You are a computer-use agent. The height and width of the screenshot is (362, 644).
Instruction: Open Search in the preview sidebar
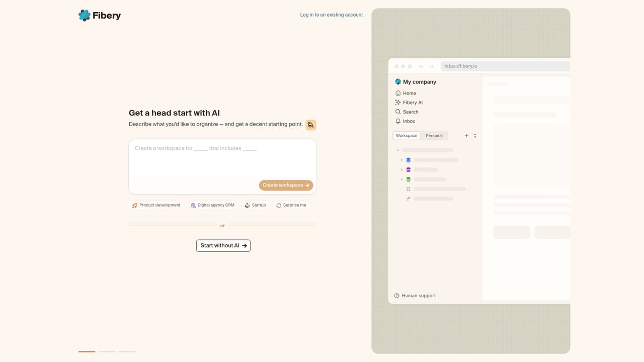tap(407, 112)
